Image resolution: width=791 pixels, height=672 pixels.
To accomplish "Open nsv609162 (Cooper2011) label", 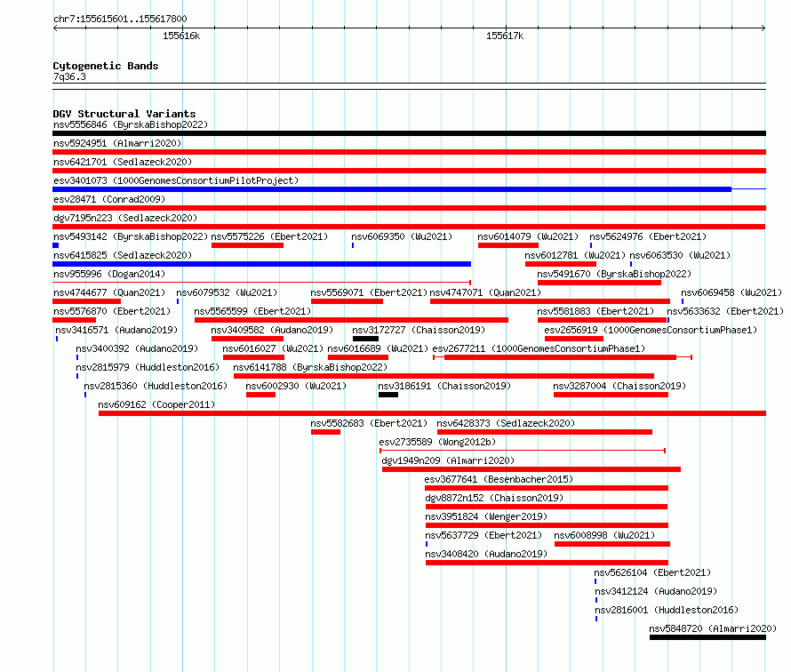I will [x=156, y=404].
